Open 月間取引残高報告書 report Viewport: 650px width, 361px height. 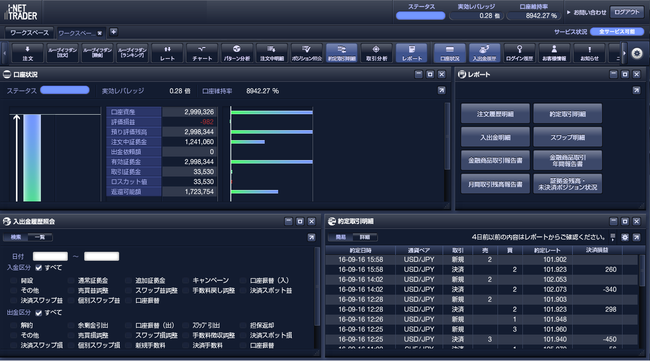(x=495, y=184)
